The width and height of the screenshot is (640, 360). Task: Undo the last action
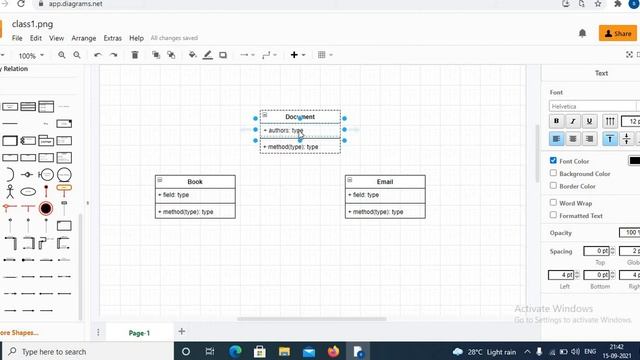[98, 55]
